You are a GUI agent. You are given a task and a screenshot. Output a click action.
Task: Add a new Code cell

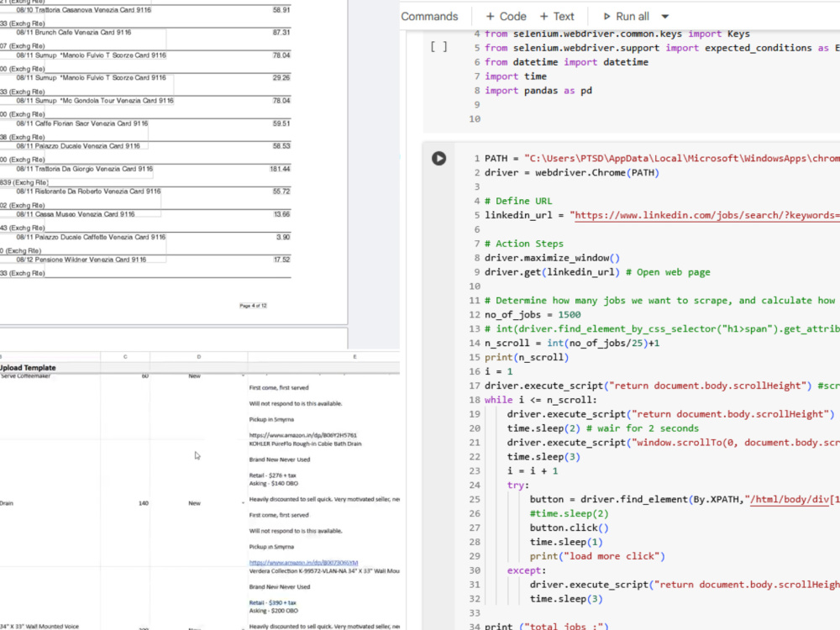click(x=506, y=17)
